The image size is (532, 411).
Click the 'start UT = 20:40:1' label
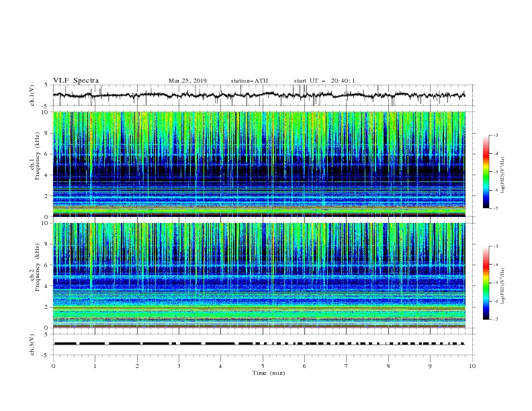pos(324,81)
